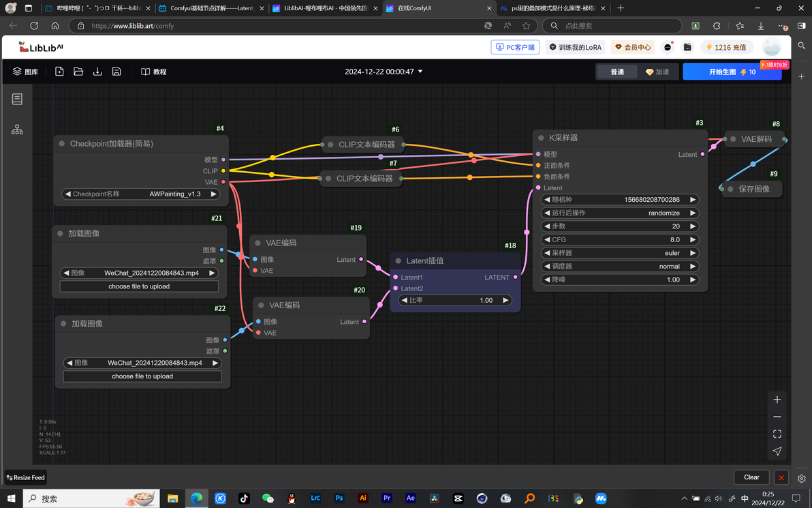
Task: Click the save workflow disk icon
Action: (116, 72)
